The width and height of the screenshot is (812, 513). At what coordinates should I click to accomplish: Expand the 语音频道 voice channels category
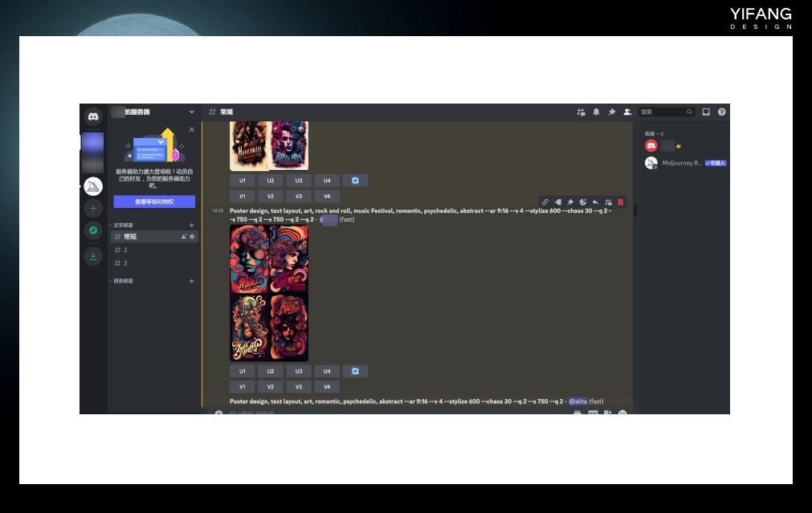tap(122, 281)
